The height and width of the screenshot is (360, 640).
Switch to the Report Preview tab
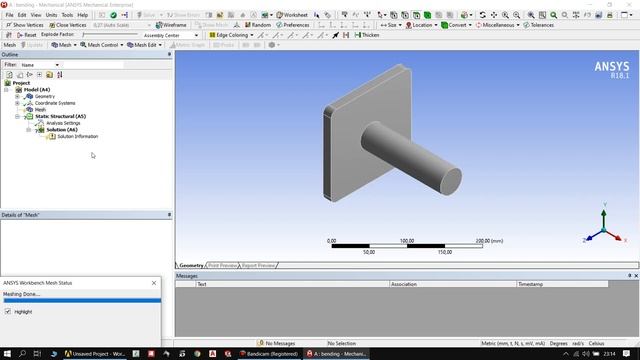click(258, 265)
